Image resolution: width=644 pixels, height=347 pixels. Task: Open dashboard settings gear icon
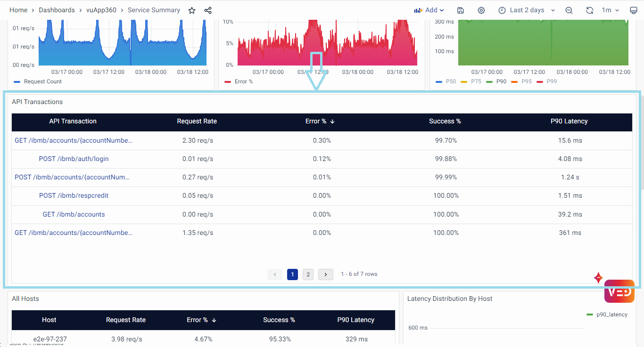[x=481, y=10]
